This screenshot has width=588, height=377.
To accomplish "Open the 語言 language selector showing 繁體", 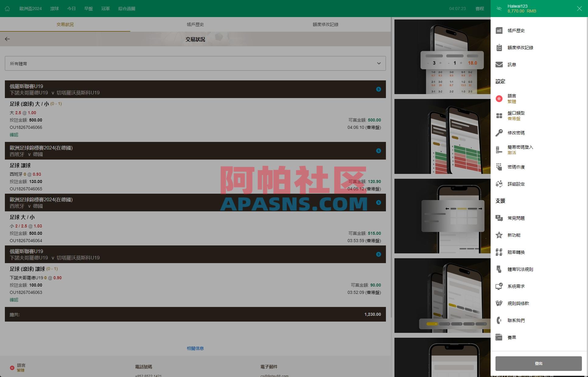I will pos(512,98).
